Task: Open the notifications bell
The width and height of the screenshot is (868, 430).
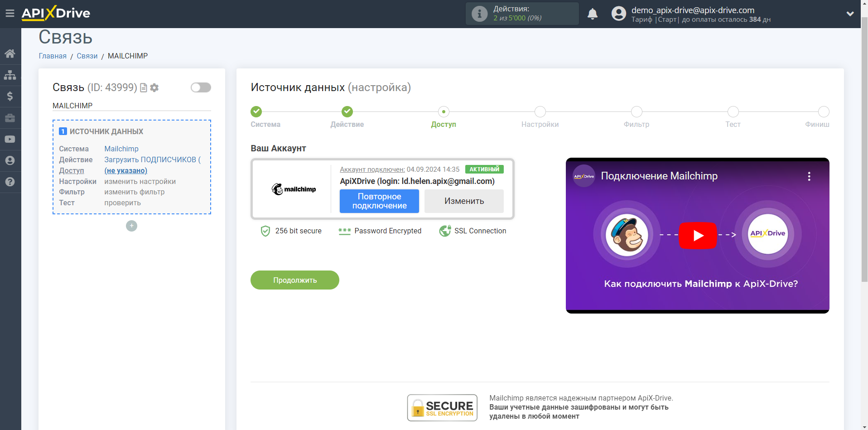Action: [593, 14]
